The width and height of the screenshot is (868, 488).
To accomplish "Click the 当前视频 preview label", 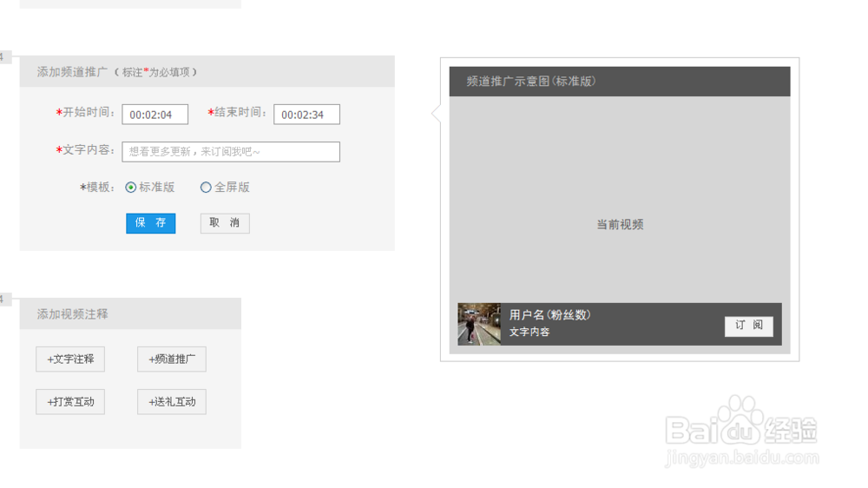I will coord(620,224).
